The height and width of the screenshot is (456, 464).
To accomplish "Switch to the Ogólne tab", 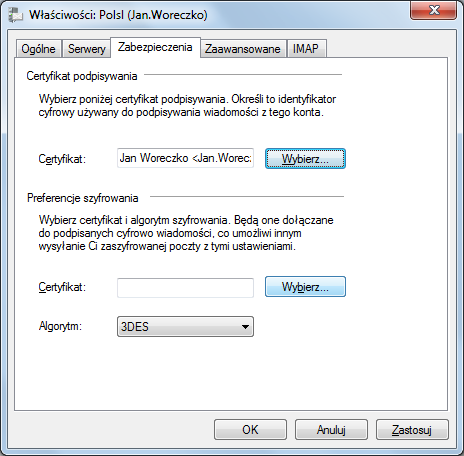I will [x=38, y=49].
